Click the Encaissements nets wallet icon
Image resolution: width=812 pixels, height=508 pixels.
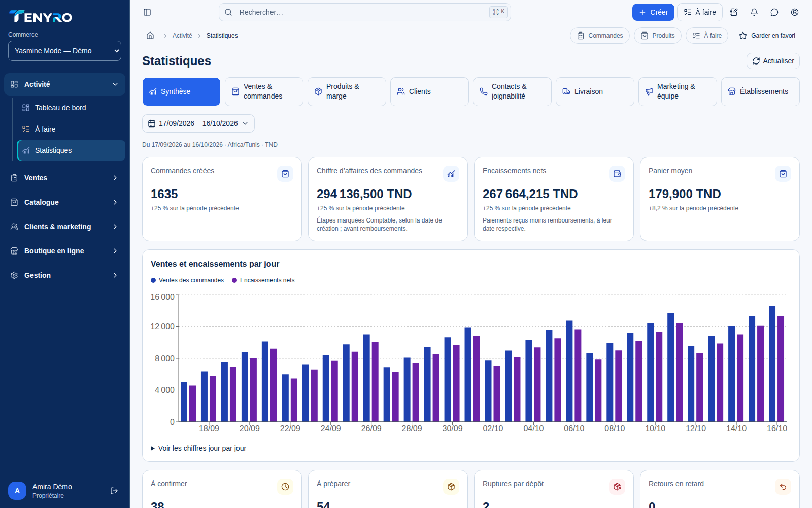pos(617,174)
